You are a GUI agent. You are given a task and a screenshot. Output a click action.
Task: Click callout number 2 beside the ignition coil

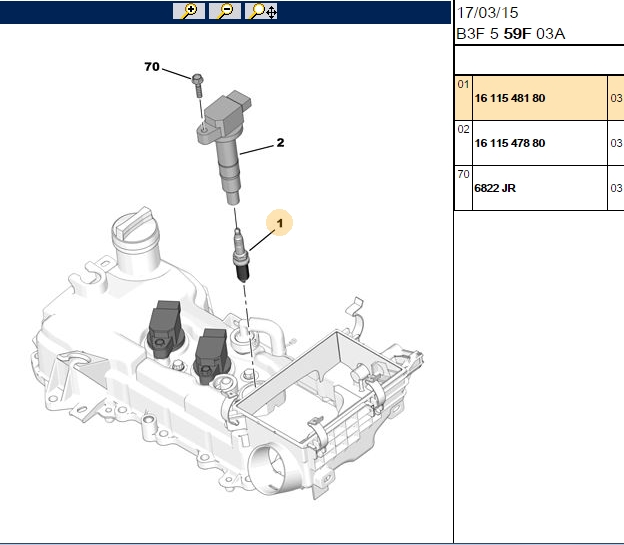click(x=280, y=143)
